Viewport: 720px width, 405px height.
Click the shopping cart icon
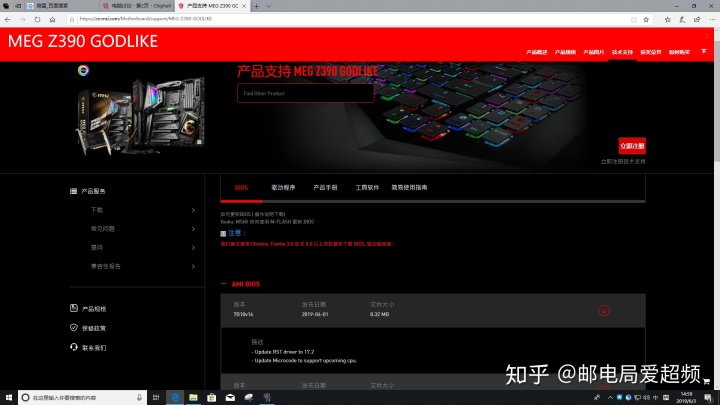point(706,381)
